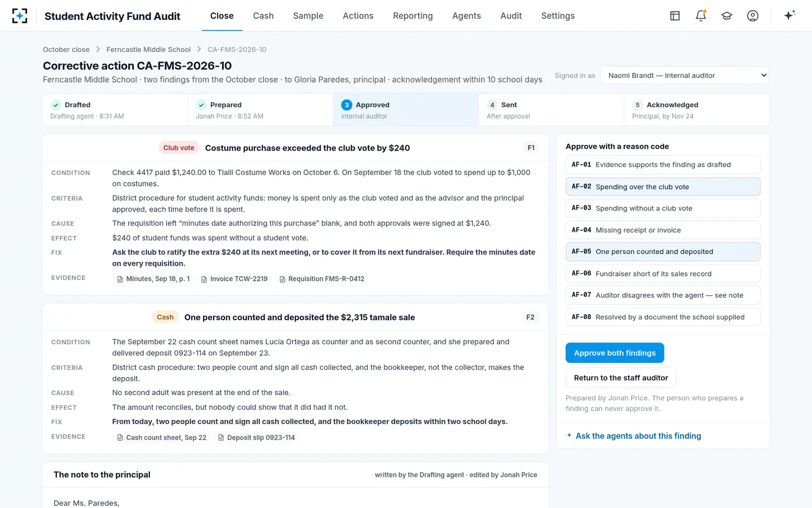Screen dimensions: 812x508
Task: Open evidence Requisition FMS-R-0412
Action: click(322, 279)
